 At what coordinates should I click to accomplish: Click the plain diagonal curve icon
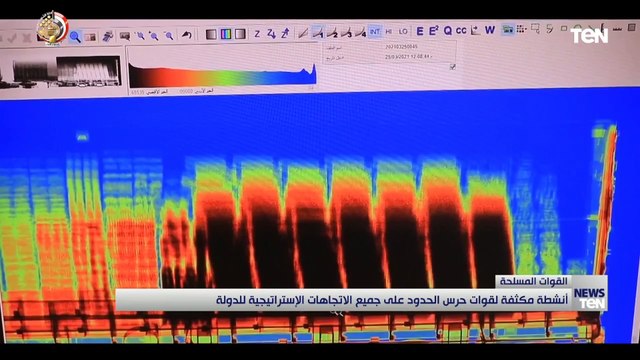(303, 33)
